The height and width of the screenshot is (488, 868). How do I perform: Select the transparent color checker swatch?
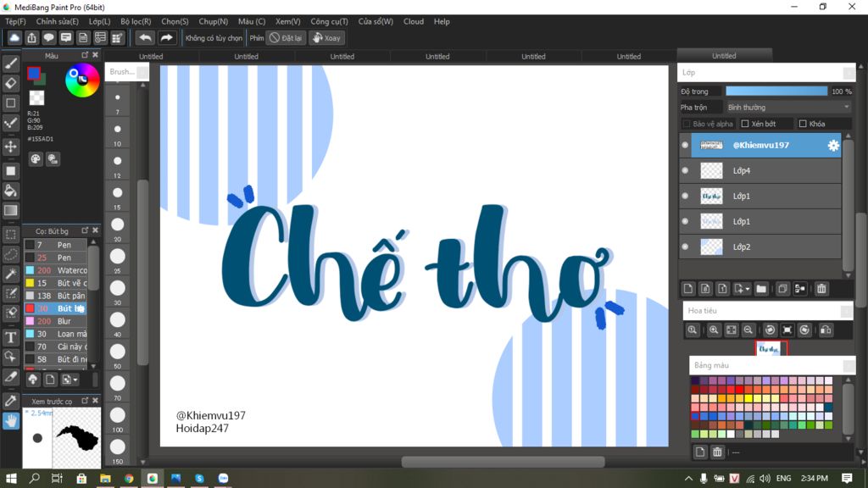pyautogui.click(x=36, y=98)
